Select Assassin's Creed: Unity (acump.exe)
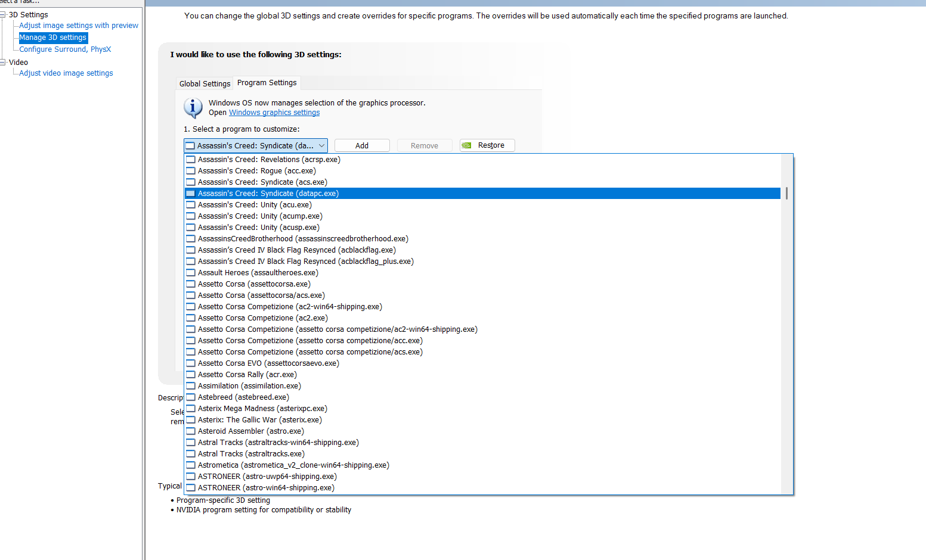The width and height of the screenshot is (926, 560). [482, 216]
